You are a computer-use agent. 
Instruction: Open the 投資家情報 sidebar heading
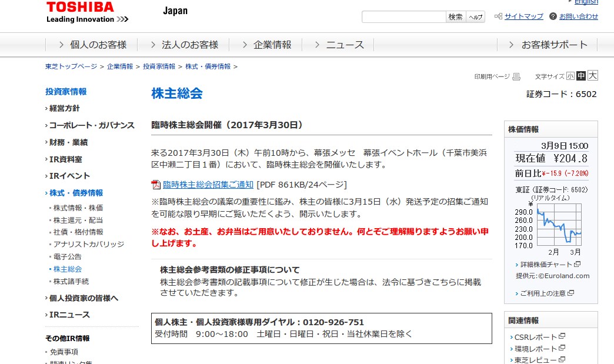66,92
